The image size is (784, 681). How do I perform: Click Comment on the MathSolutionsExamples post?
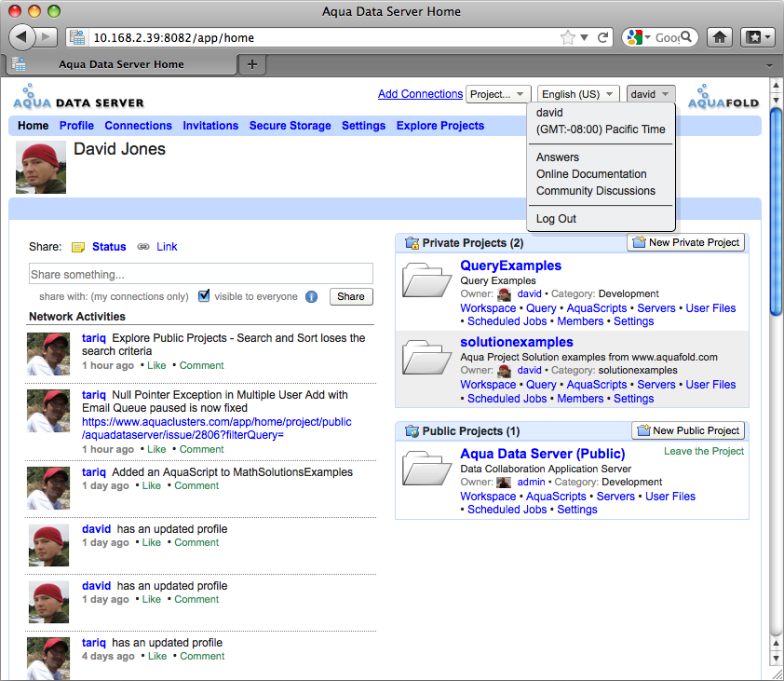pyautogui.click(x=196, y=485)
